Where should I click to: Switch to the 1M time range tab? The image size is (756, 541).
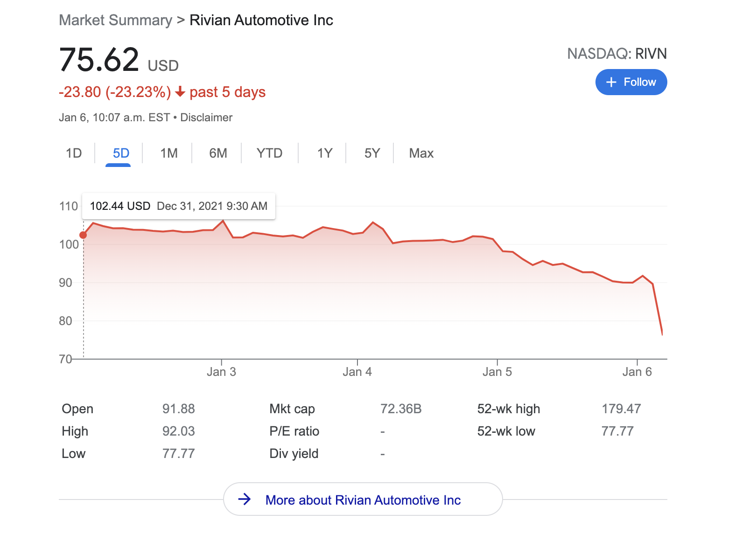click(169, 153)
